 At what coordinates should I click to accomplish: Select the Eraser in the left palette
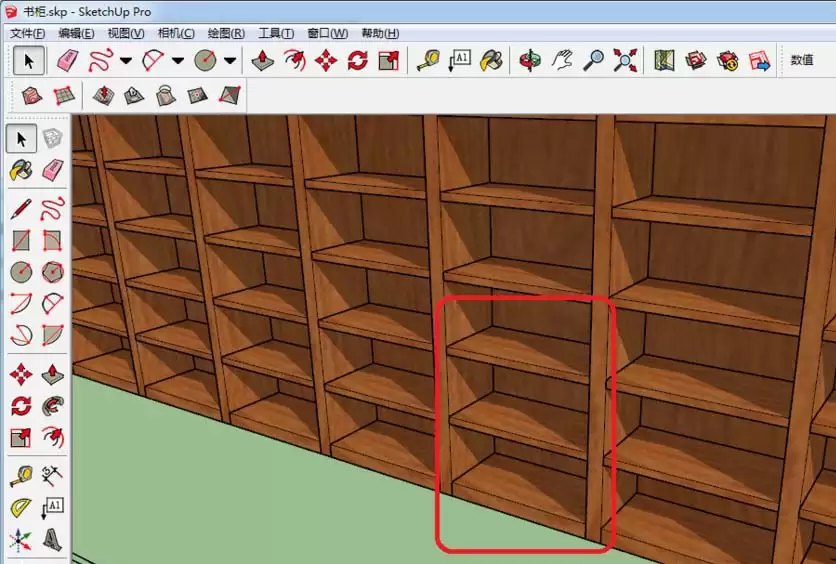[x=52, y=171]
